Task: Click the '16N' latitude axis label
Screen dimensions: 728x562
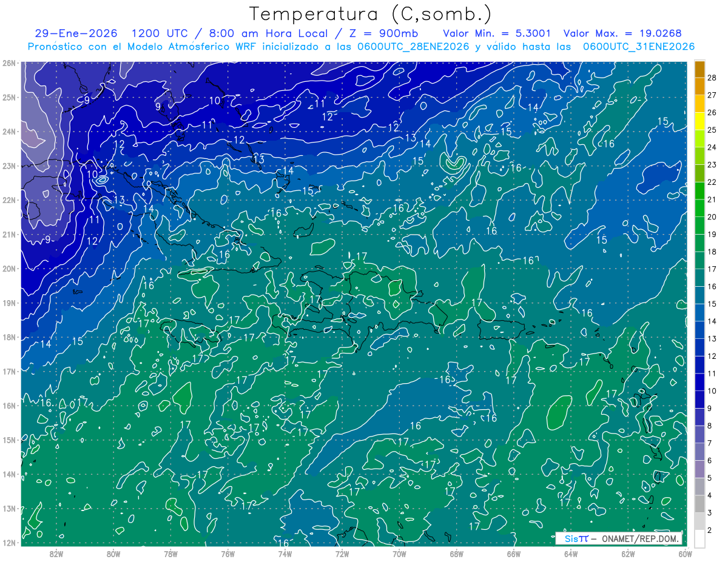Action: pos(8,406)
